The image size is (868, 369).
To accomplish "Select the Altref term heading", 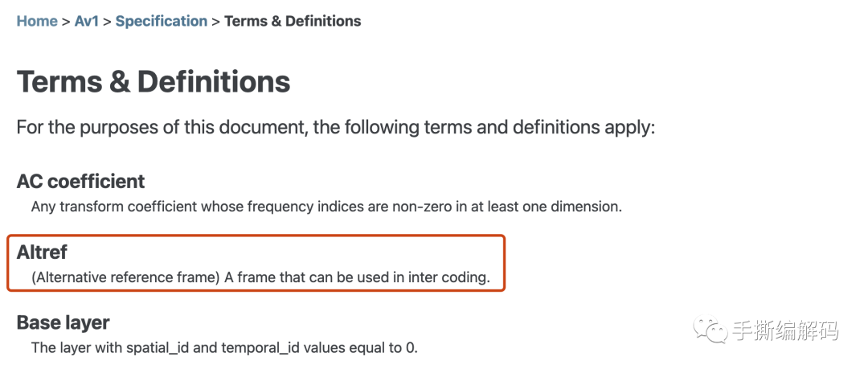I will pyautogui.click(x=42, y=252).
